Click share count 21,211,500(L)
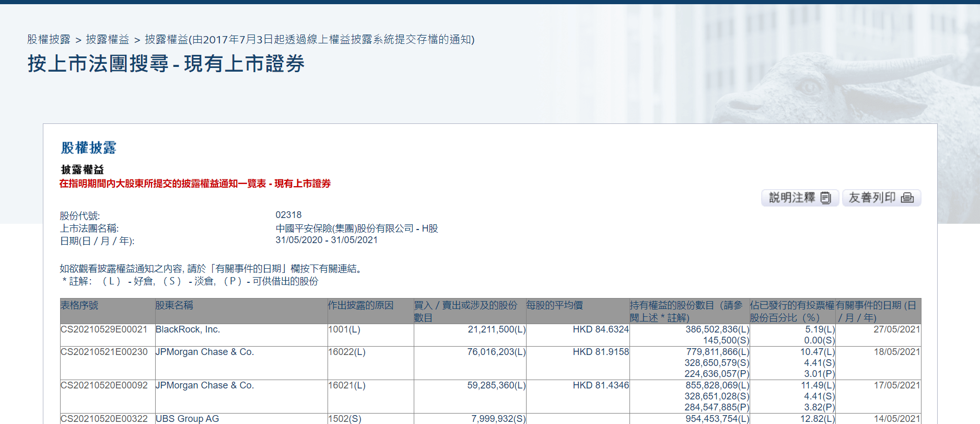The width and height of the screenshot is (980, 424). (x=496, y=329)
